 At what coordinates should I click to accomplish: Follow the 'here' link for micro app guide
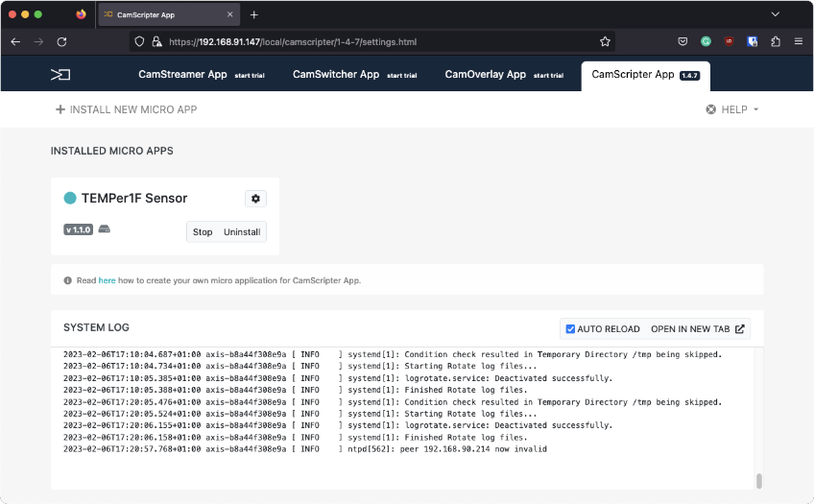point(107,280)
